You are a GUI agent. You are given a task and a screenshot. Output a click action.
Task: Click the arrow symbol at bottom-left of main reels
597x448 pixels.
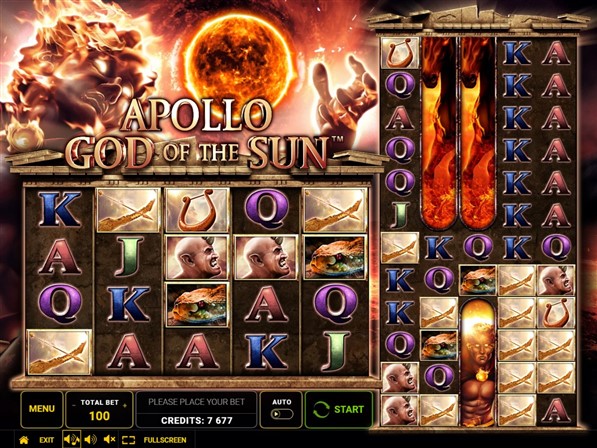tap(59, 352)
